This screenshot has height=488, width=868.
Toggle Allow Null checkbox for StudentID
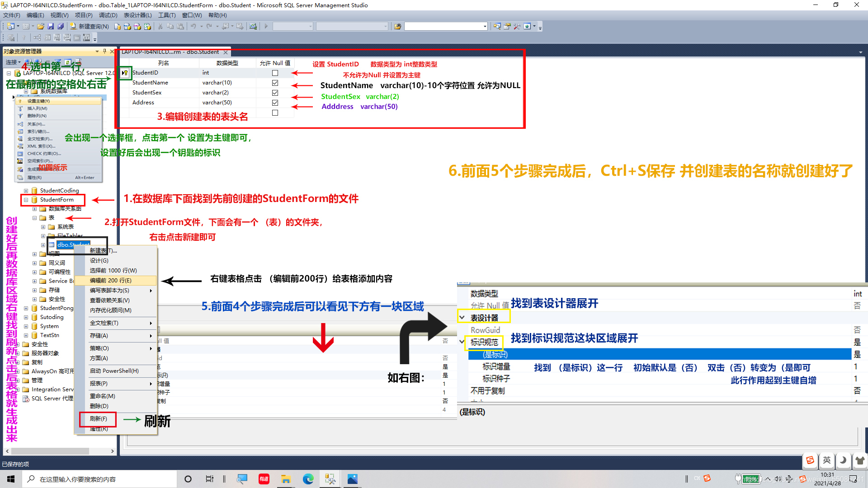pyautogui.click(x=275, y=73)
